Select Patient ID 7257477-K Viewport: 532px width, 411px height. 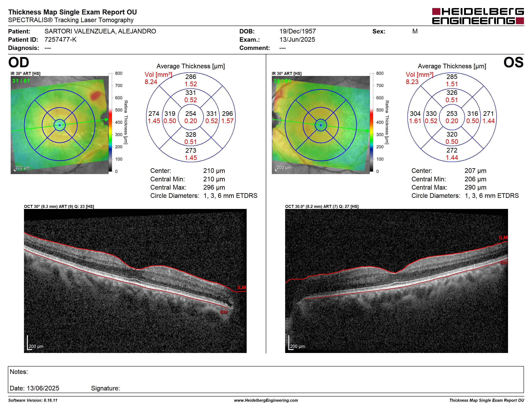coord(60,39)
